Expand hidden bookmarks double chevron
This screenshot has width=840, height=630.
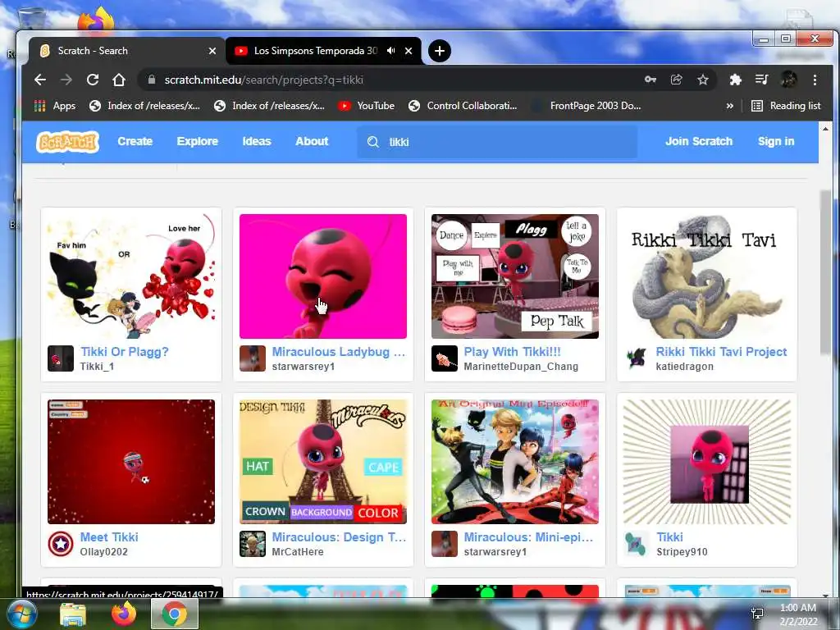point(729,106)
